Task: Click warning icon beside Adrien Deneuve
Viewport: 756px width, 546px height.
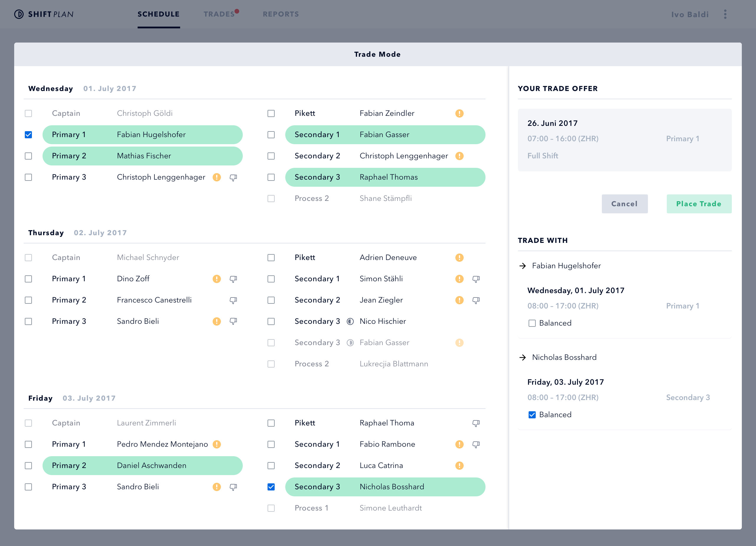Action: 459,258
